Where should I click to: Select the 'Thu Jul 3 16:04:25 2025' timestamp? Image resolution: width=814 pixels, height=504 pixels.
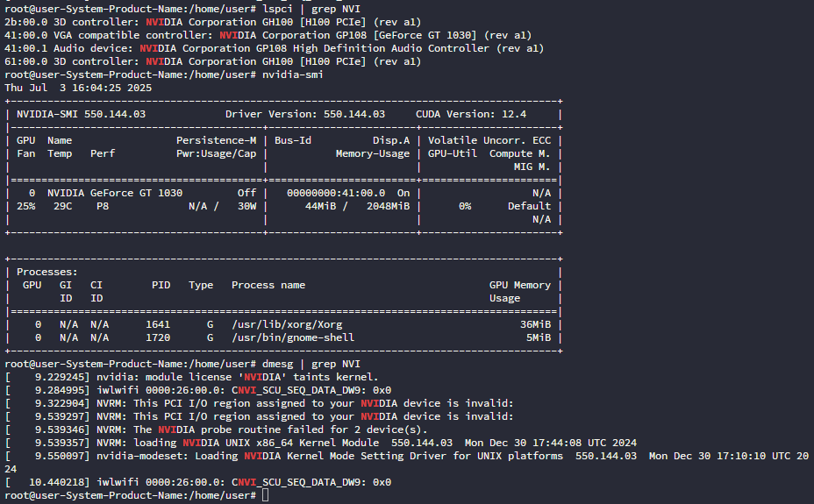click(x=78, y=88)
